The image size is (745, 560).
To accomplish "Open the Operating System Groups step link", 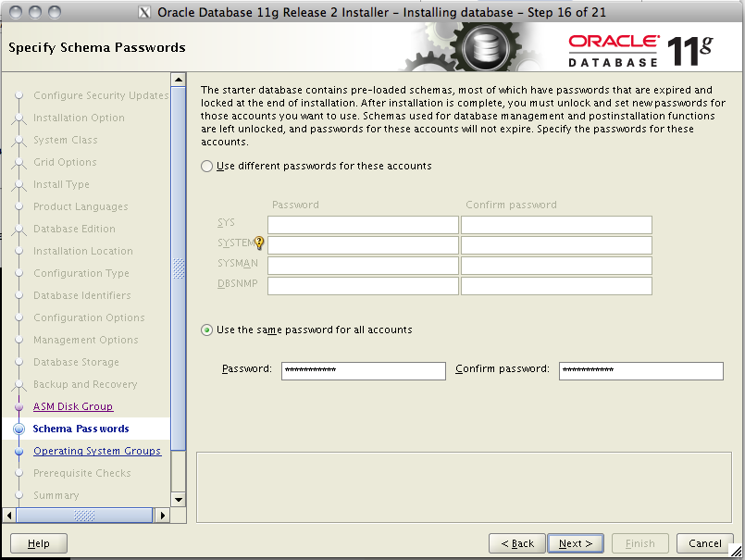I will [x=97, y=451].
